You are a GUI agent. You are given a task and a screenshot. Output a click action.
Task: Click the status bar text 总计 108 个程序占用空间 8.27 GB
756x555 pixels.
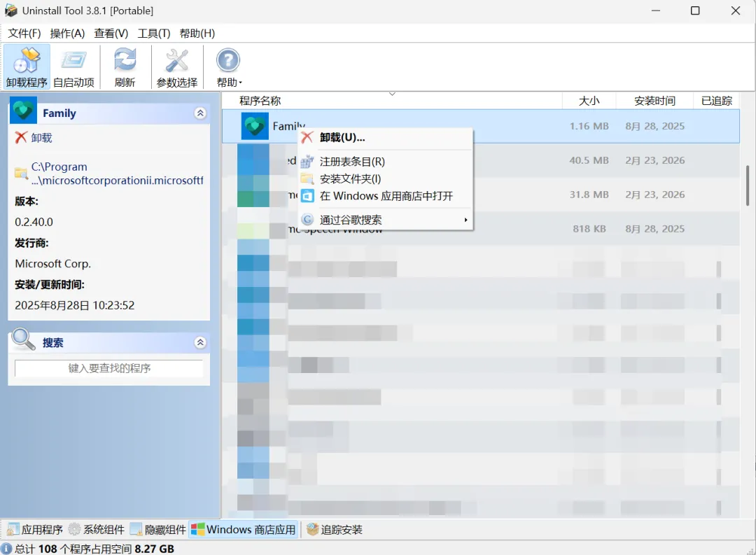click(x=94, y=549)
